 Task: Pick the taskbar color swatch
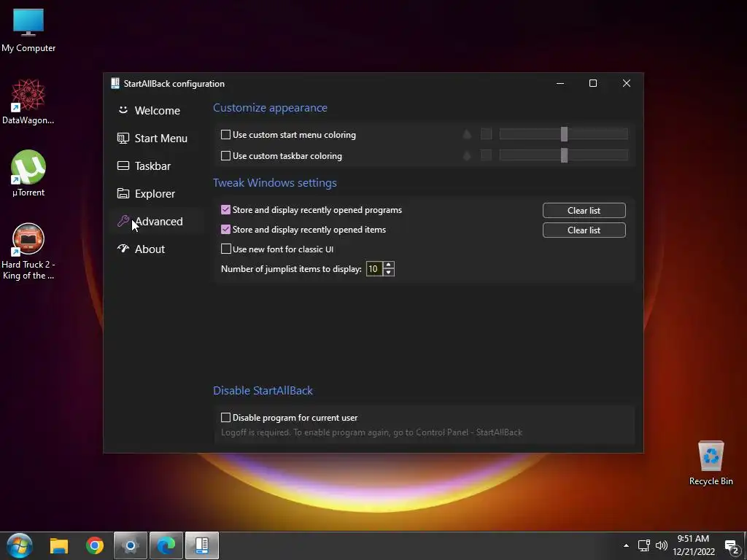click(486, 155)
